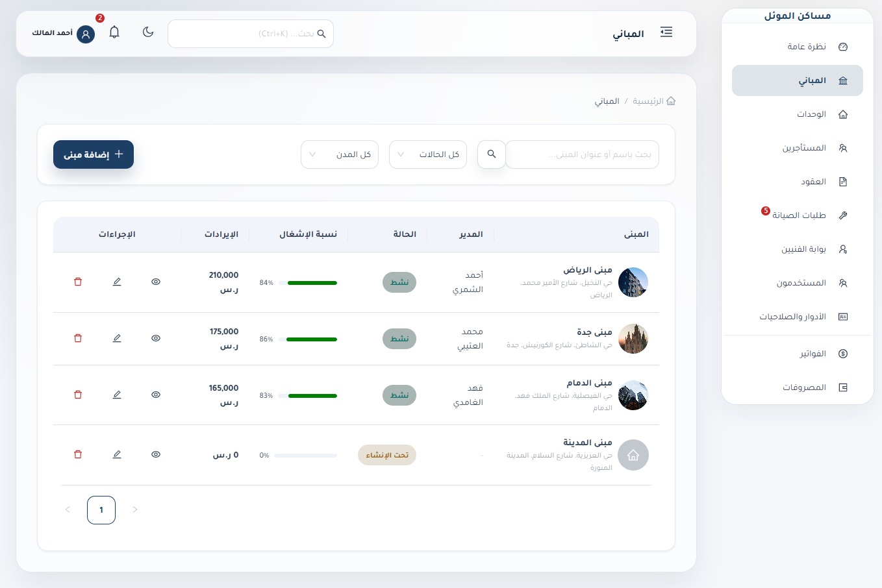Click مبنى الرياض building thumbnail
Screen dimensions: 882x588
633,282
